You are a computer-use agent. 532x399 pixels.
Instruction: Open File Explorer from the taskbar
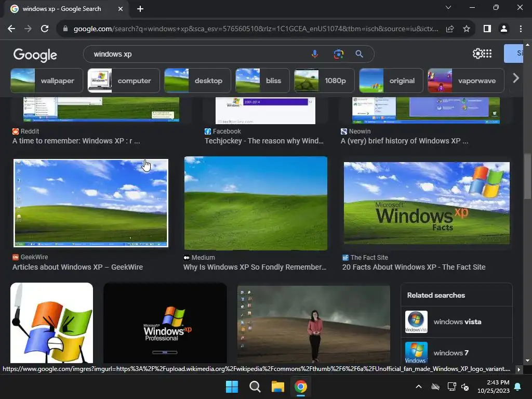pos(277,387)
